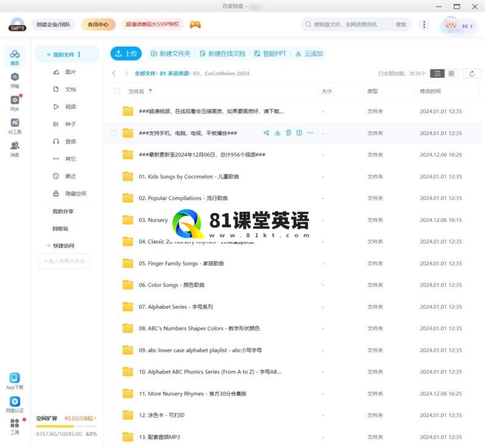Select 文档 category in sidebar
The width and height of the screenshot is (485, 448).
tap(64, 89)
